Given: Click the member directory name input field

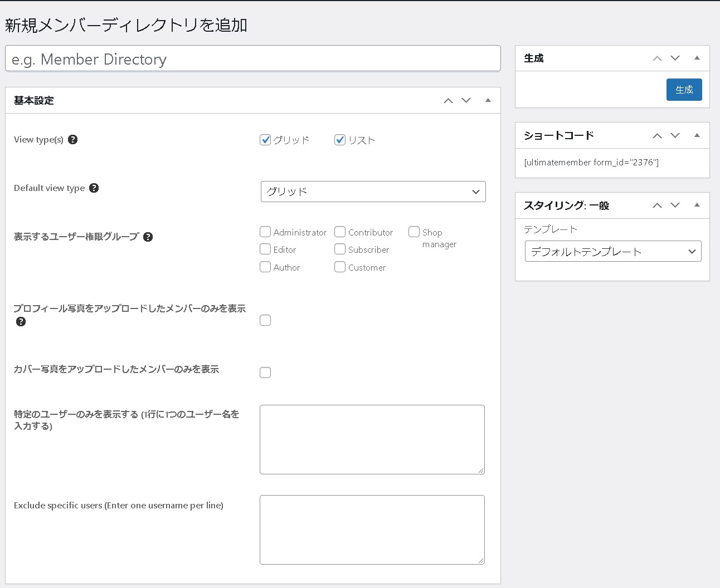Looking at the screenshot, I should (252, 58).
